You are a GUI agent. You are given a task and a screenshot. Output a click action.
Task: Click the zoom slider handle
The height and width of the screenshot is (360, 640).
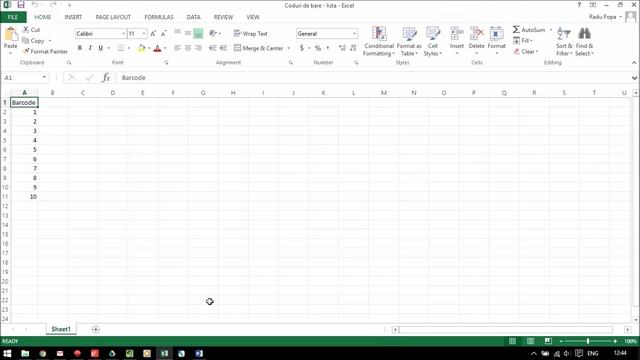[588, 341]
